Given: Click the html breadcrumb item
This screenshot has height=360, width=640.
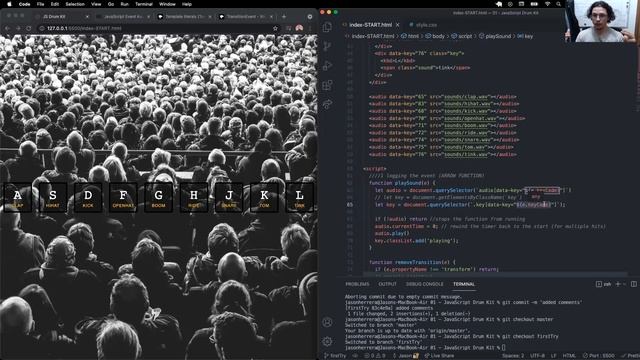Looking at the screenshot, I should click(410, 36).
